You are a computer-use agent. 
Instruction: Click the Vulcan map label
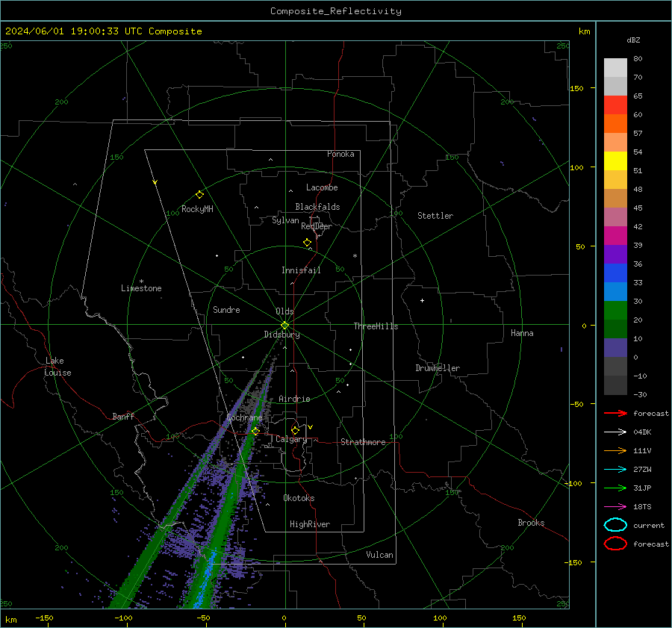(x=380, y=555)
